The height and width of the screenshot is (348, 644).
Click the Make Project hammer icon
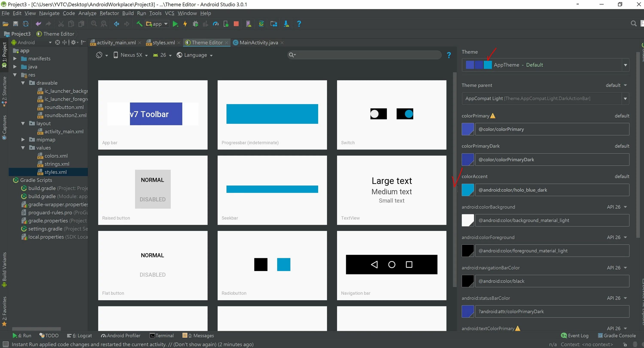tap(139, 24)
